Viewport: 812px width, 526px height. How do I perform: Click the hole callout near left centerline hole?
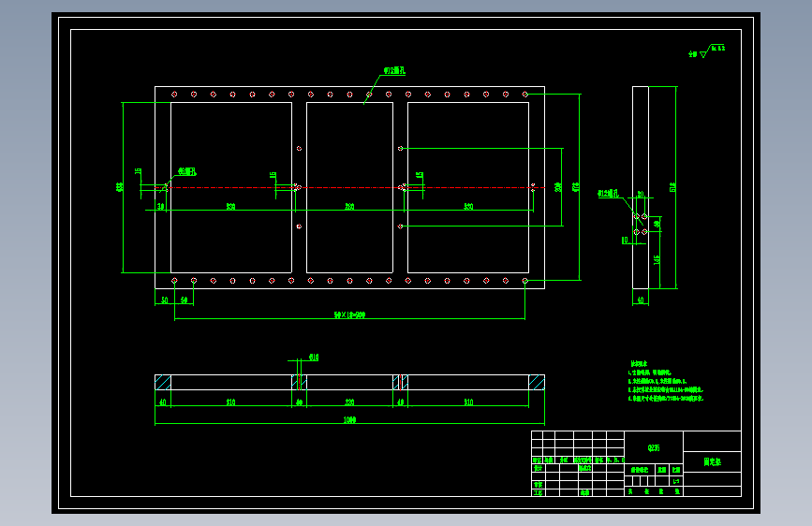(x=187, y=171)
